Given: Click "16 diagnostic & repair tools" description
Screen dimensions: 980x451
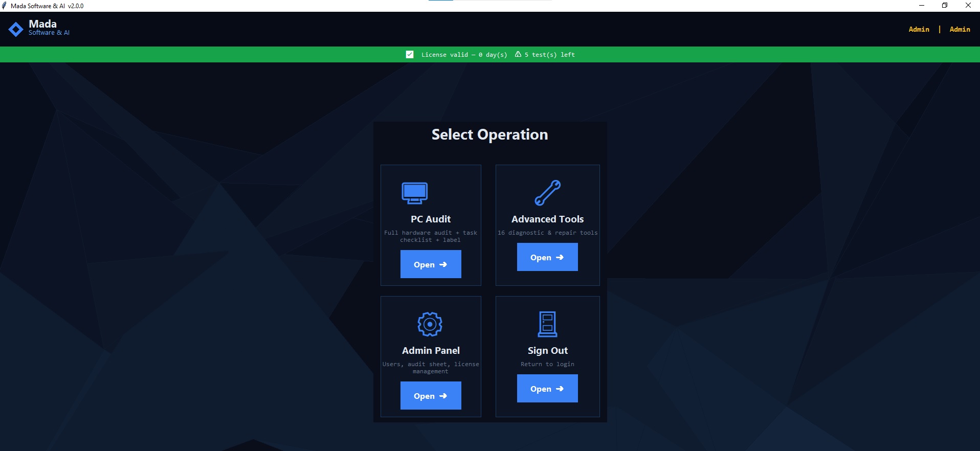Looking at the screenshot, I should click(x=547, y=233).
